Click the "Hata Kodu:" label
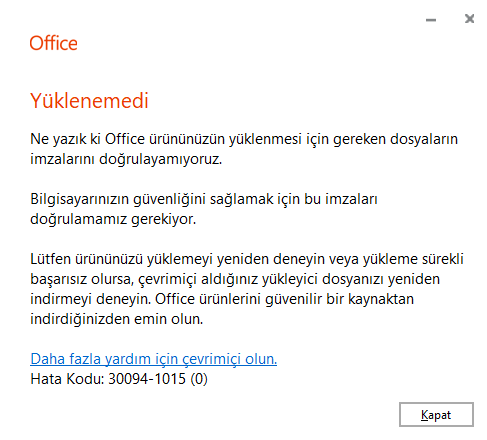This screenshot has height=440, width=487. (67, 379)
